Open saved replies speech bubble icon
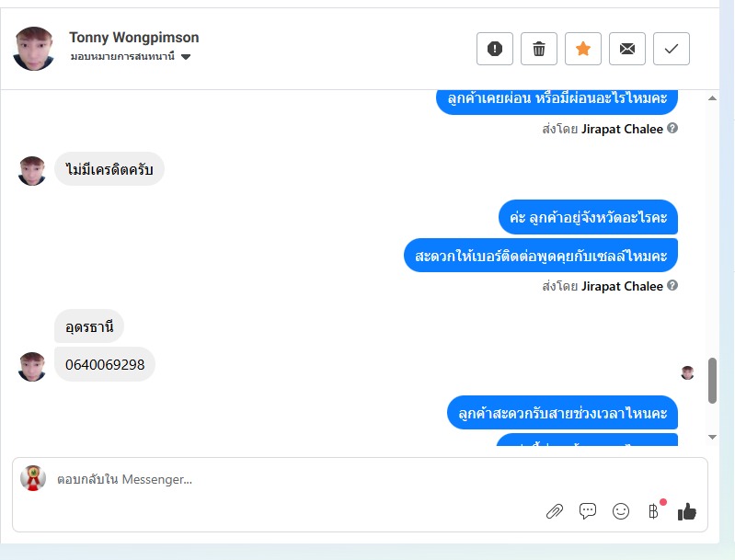 [x=587, y=510]
